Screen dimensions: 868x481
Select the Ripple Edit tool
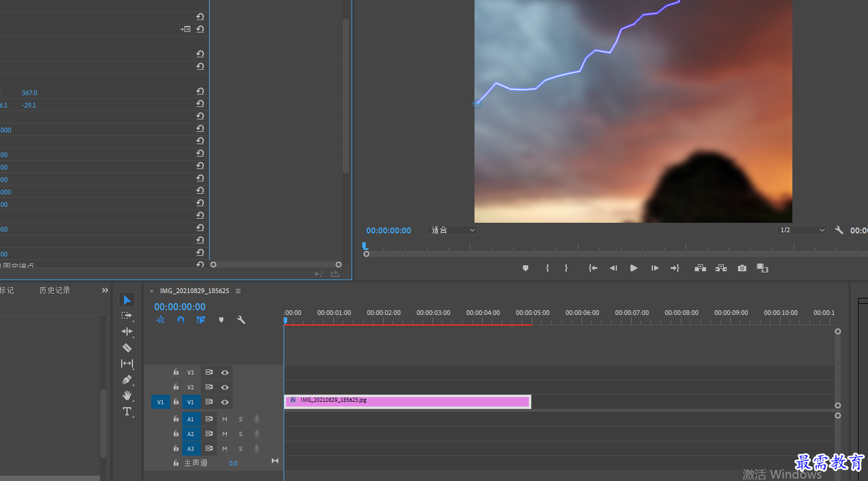tap(127, 331)
